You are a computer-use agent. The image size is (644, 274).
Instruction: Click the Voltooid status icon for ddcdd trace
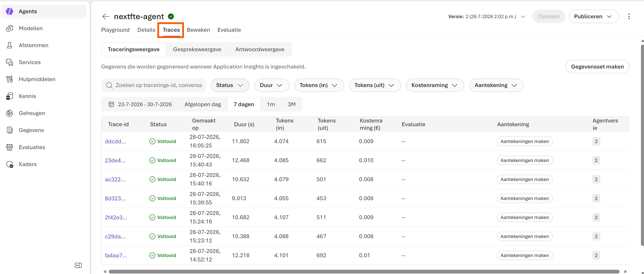click(x=152, y=141)
